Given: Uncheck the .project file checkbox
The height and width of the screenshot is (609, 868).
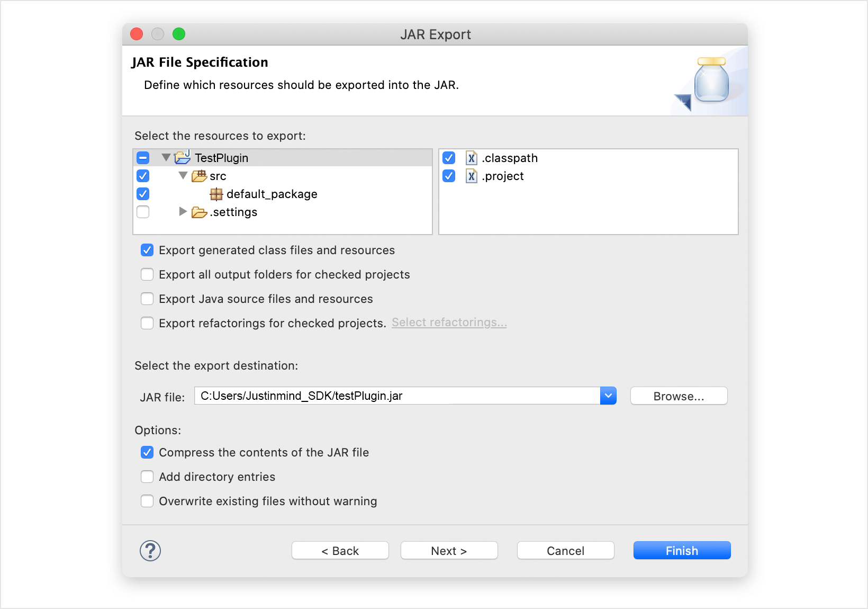Looking at the screenshot, I should pos(449,176).
